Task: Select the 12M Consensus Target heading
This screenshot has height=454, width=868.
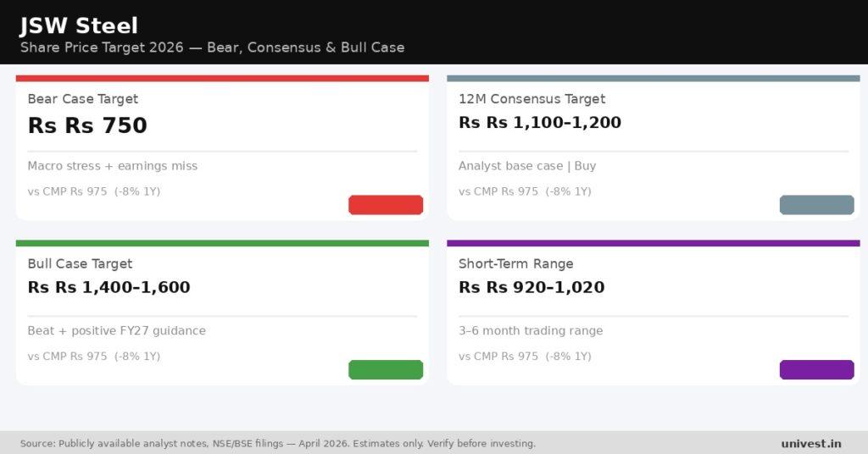Action: coord(532,99)
